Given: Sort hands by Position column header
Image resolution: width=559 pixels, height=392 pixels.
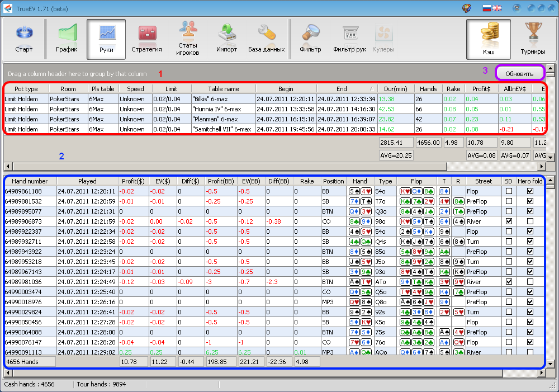Looking at the screenshot, I should tap(333, 181).
